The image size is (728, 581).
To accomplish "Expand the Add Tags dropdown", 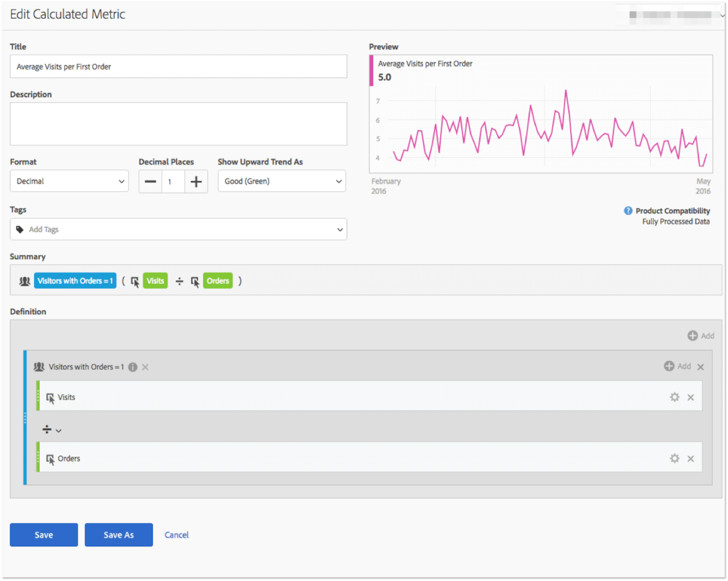I will pyautogui.click(x=339, y=230).
